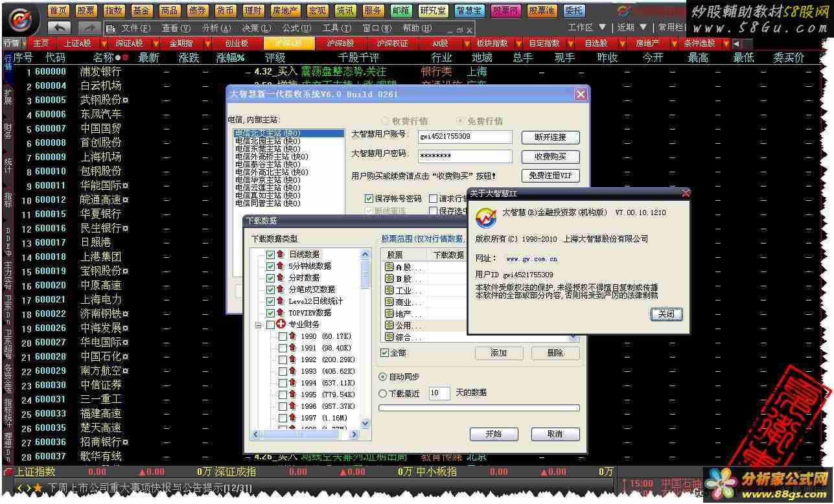Open the 房地产 top toolbar button
Viewport: 834px width, 504px height.
(x=284, y=10)
